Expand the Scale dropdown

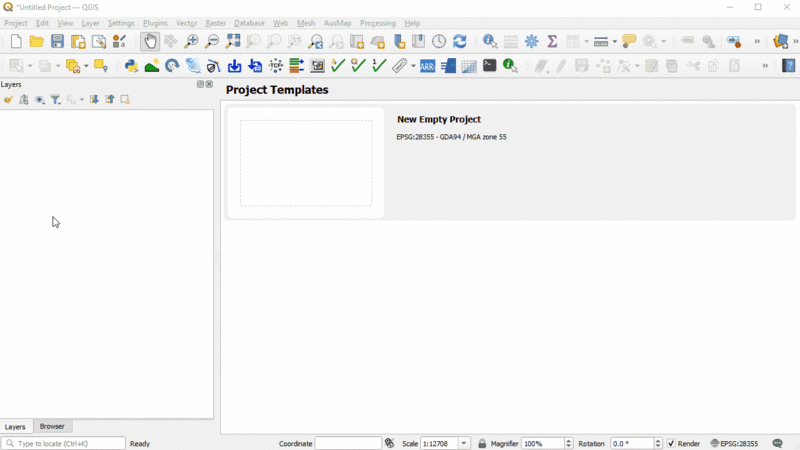(464, 443)
